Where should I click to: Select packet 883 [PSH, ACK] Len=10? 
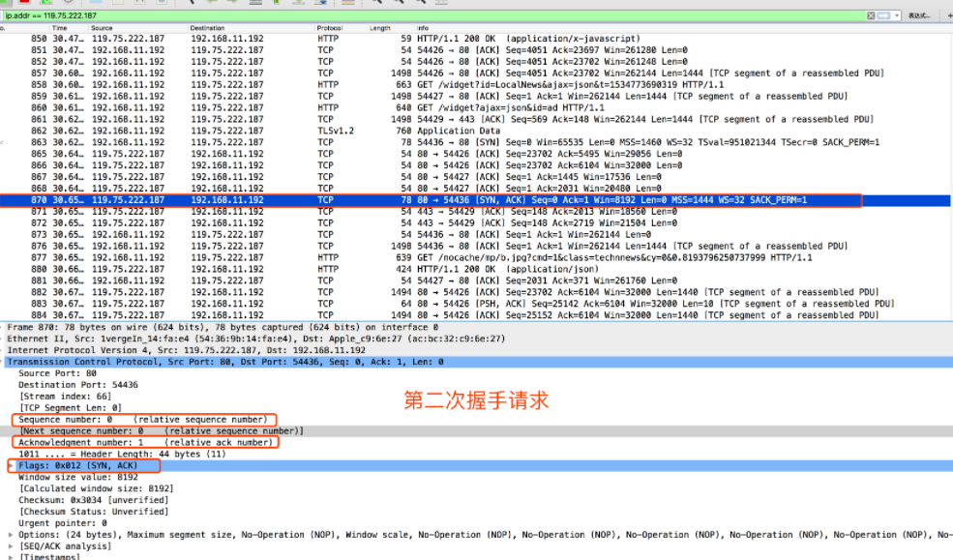click(476, 305)
